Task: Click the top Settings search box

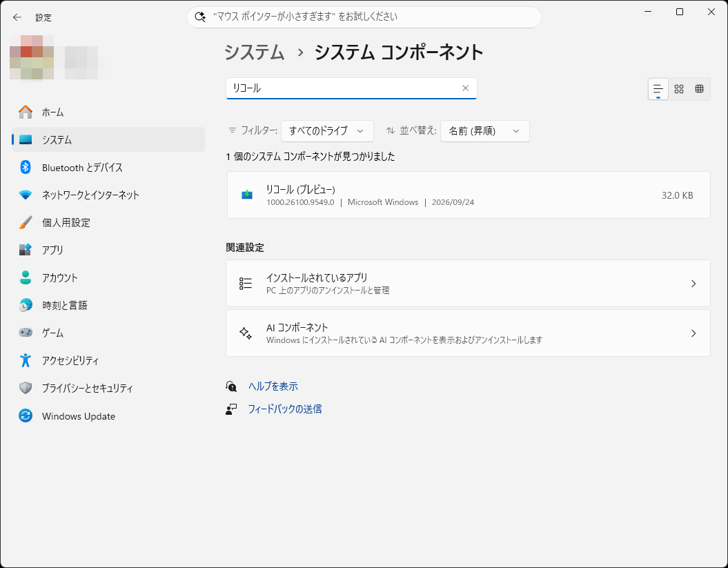Action: pos(364,17)
